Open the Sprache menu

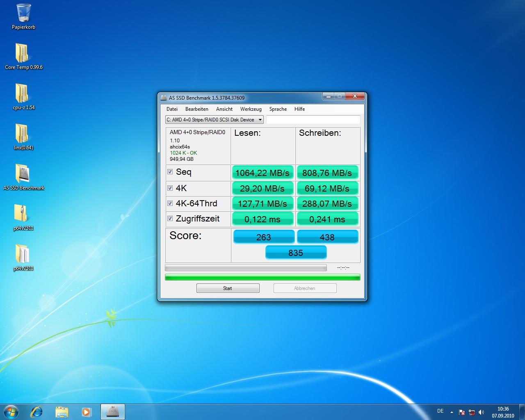pyautogui.click(x=278, y=109)
